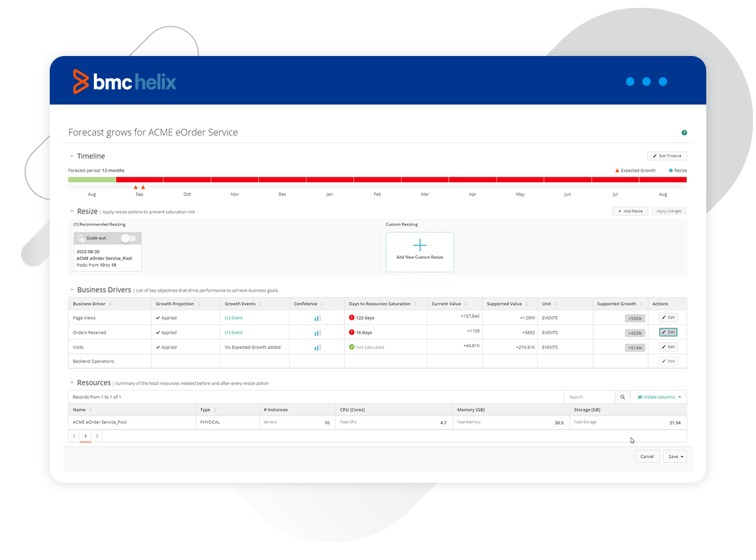
Task: Open the (1) Event link for Page Views
Action: tap(234, 318)
